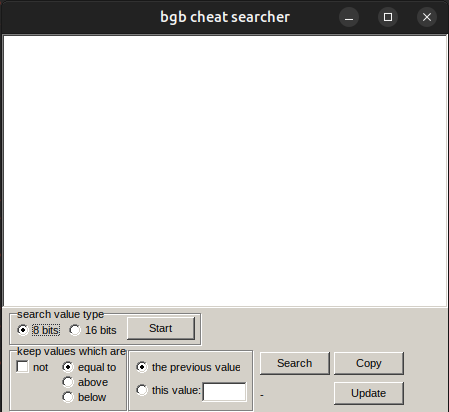Maximize the bgb cheat searcher window
Viewport: 449px width, 412px height.
(x=388, y=17)
